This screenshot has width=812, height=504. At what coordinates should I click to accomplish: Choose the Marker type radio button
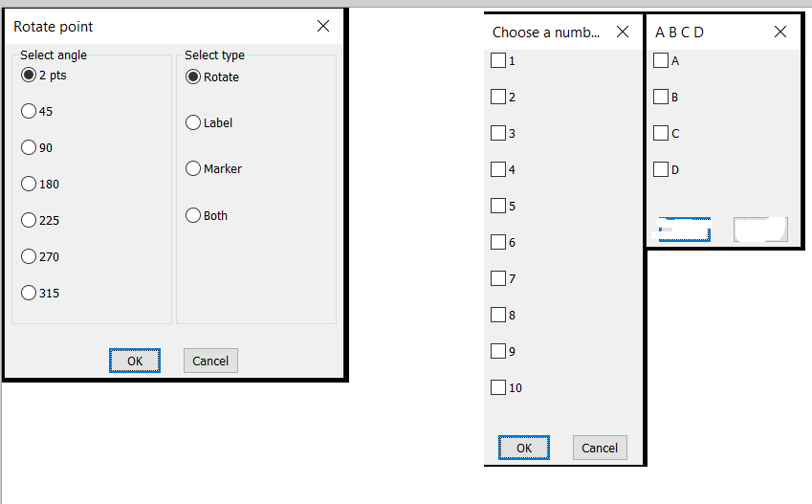(x=194, y=168)
